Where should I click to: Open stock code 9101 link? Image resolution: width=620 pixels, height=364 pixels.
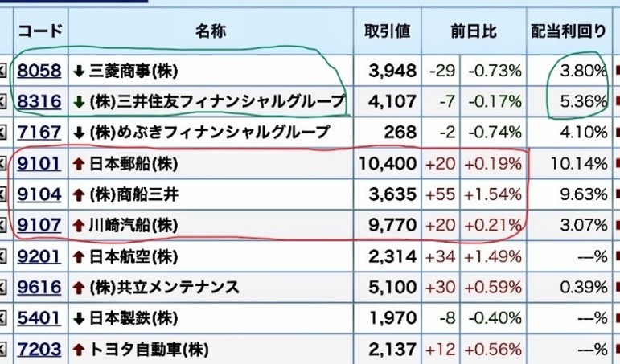39,164
